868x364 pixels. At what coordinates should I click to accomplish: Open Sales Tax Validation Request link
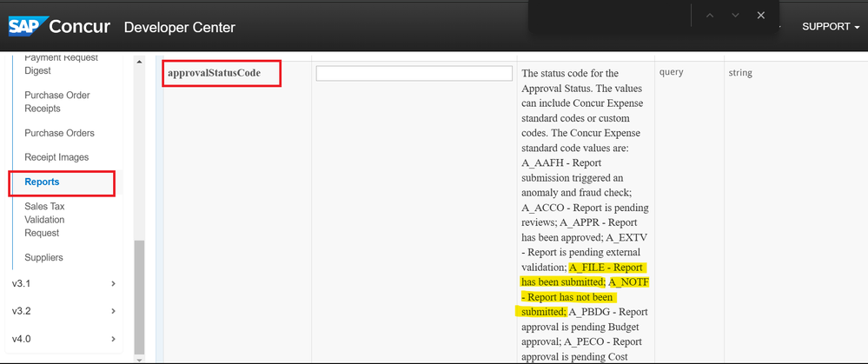tap(45, 220)
